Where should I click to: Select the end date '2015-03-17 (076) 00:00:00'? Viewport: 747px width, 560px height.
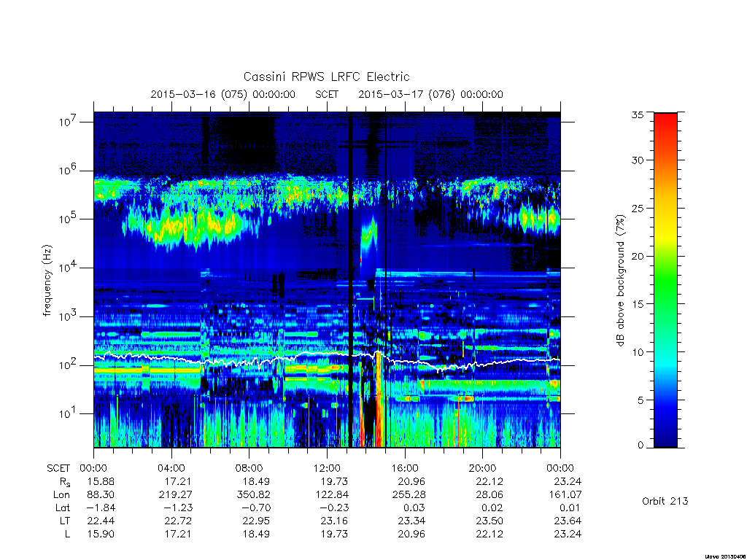tap(430, 94)
